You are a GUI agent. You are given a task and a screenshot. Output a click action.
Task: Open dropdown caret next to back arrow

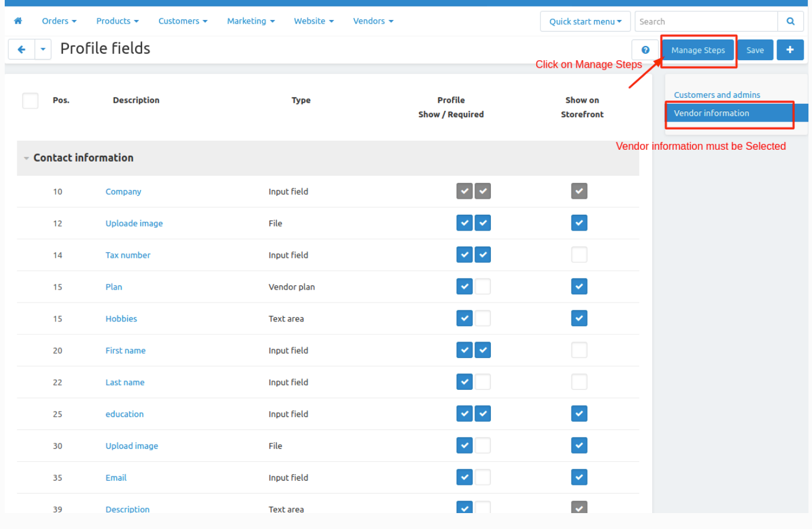point(43,50)
